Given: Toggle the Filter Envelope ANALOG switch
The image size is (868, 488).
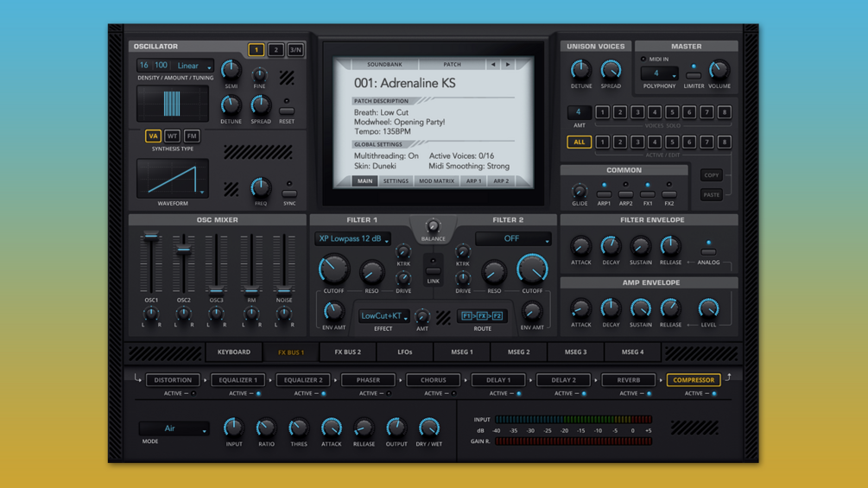Looking at the screenshot, I should pyautogui.click(x=708, y=251).
